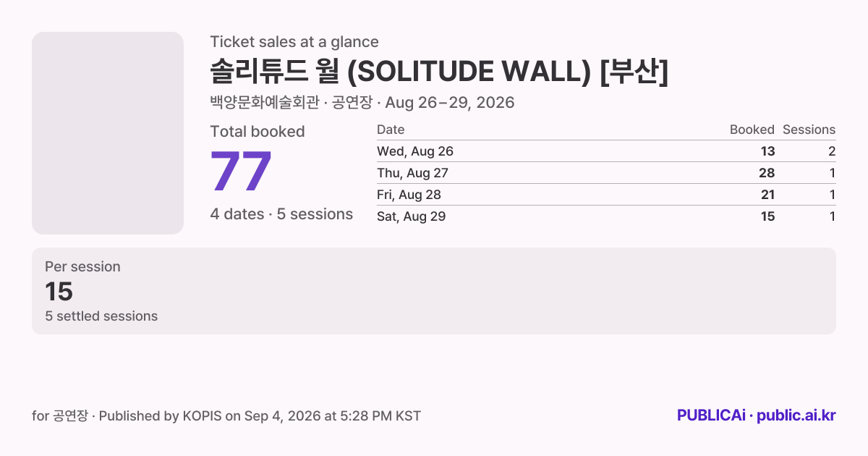Click the venue and date range subtitle

(x=362, y=103)
